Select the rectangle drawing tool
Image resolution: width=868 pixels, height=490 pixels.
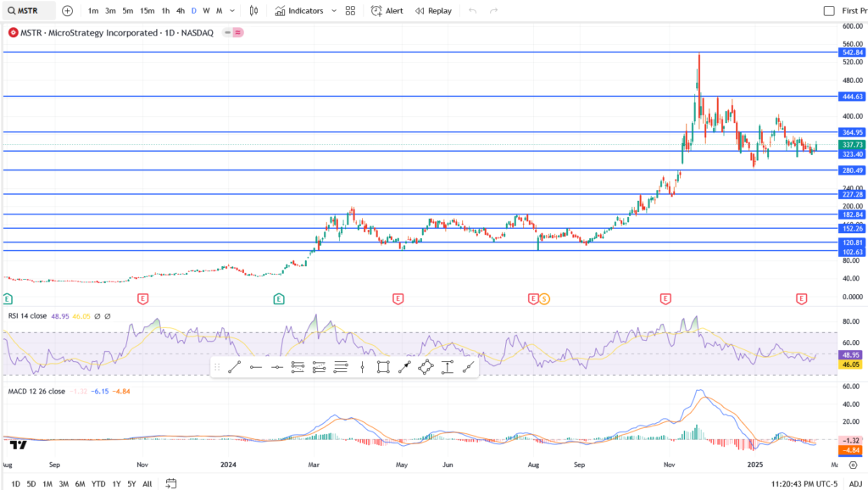point(383,367)
